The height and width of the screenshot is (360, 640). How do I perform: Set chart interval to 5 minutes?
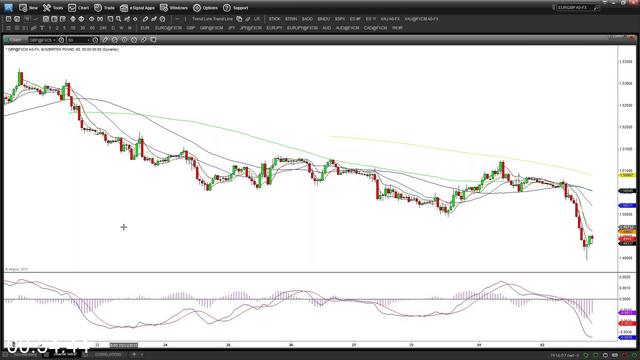(x=64, y=28)
